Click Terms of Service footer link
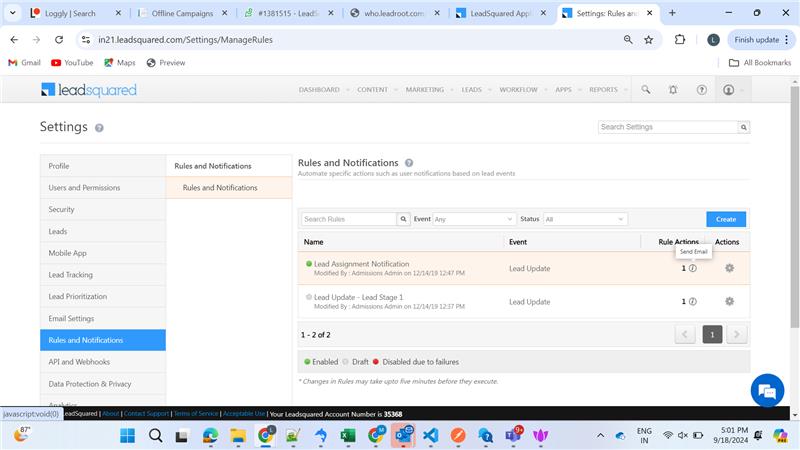This screenshot has width=800, height=450. [196, 414]
